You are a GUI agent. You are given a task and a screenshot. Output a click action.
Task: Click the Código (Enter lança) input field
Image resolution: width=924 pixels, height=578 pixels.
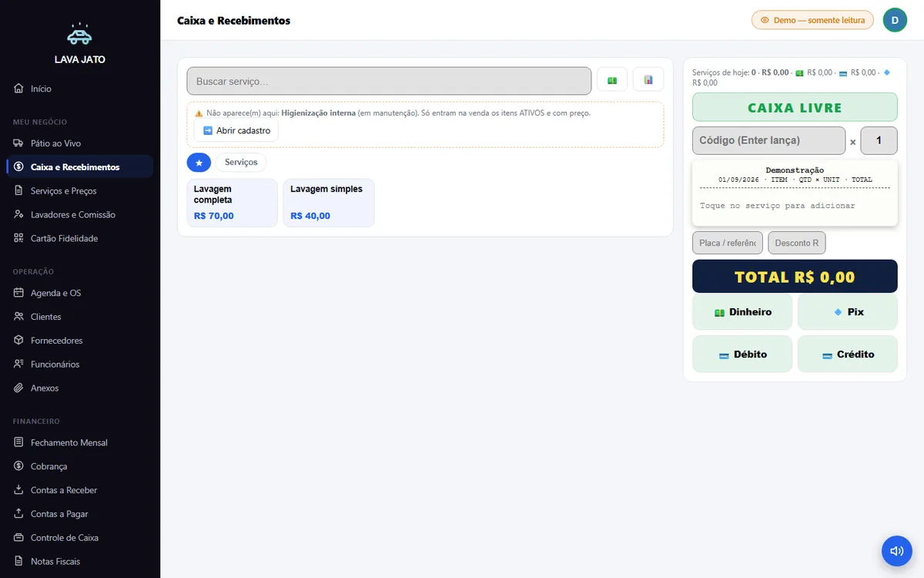click(x=768, y=140)
